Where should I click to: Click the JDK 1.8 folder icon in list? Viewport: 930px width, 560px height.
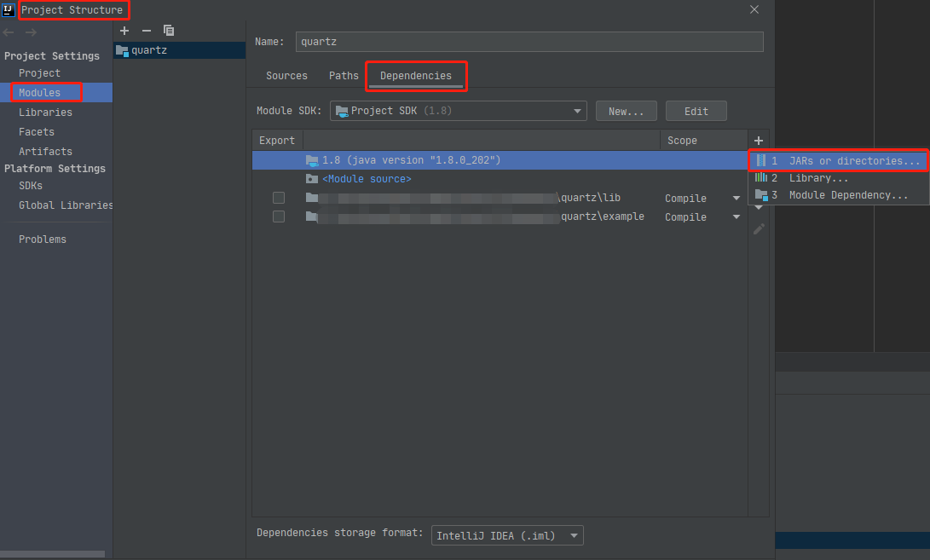click(312, 160)
